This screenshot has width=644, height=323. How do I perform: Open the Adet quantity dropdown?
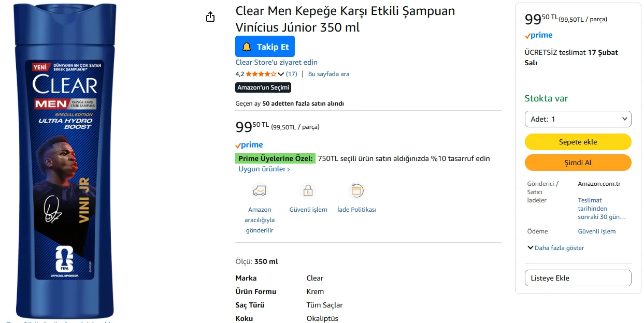578,119
